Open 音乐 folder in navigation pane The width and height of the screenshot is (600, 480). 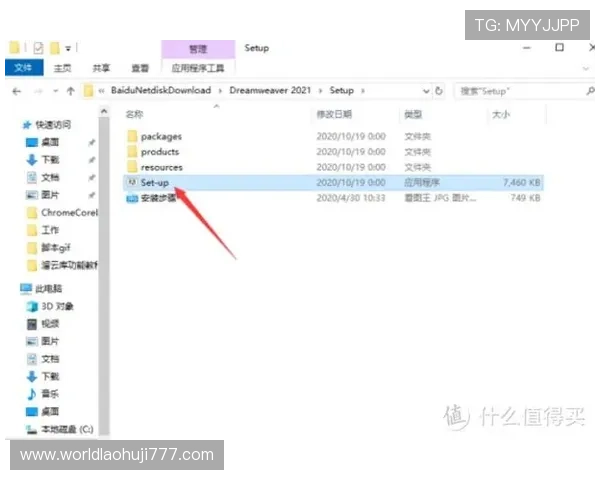pos(50,394)
